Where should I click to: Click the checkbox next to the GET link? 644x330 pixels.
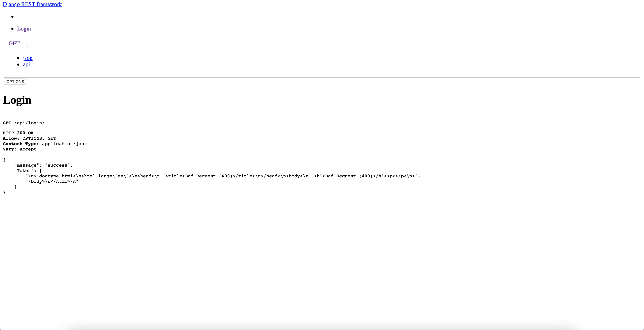(24, 45)
